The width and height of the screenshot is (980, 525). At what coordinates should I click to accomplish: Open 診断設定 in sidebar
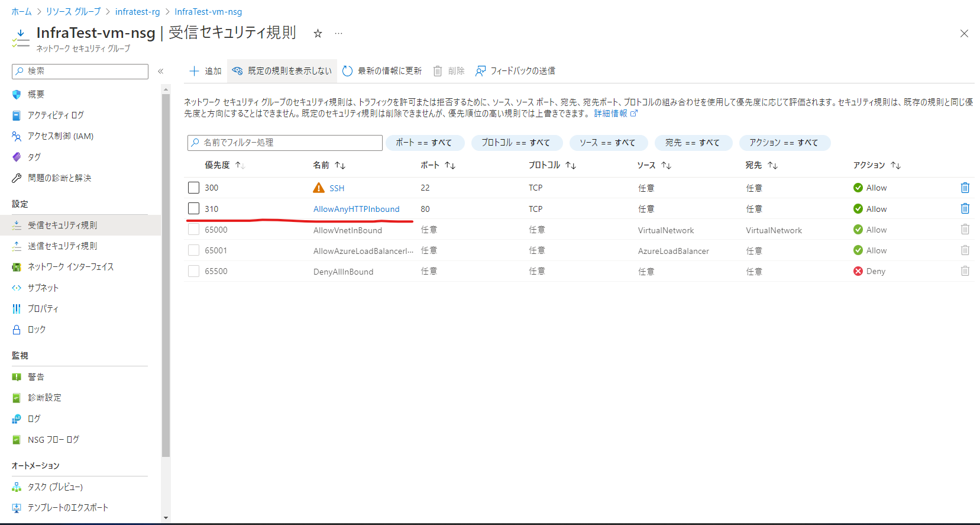click(x=44, y=398)
